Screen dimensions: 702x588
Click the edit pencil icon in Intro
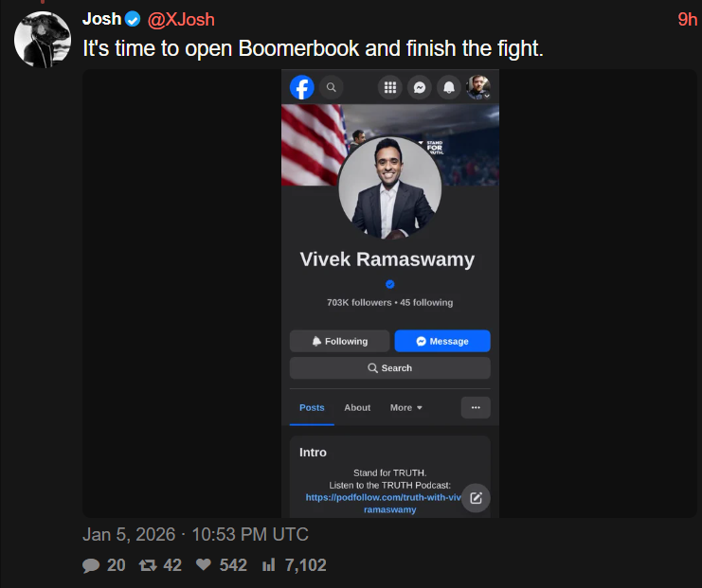[x=476, y=498]
